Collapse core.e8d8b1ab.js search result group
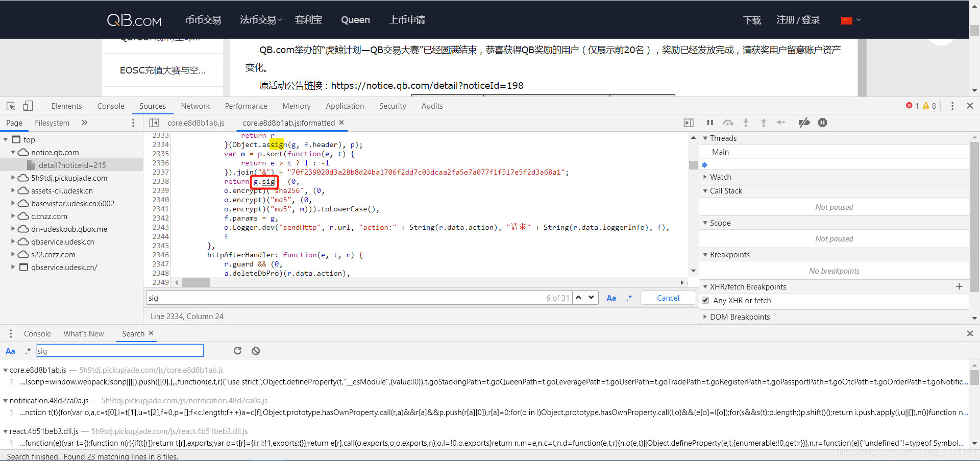Image resolution: width=980 pixels, height=461 pixels. (x=6, y=370)
